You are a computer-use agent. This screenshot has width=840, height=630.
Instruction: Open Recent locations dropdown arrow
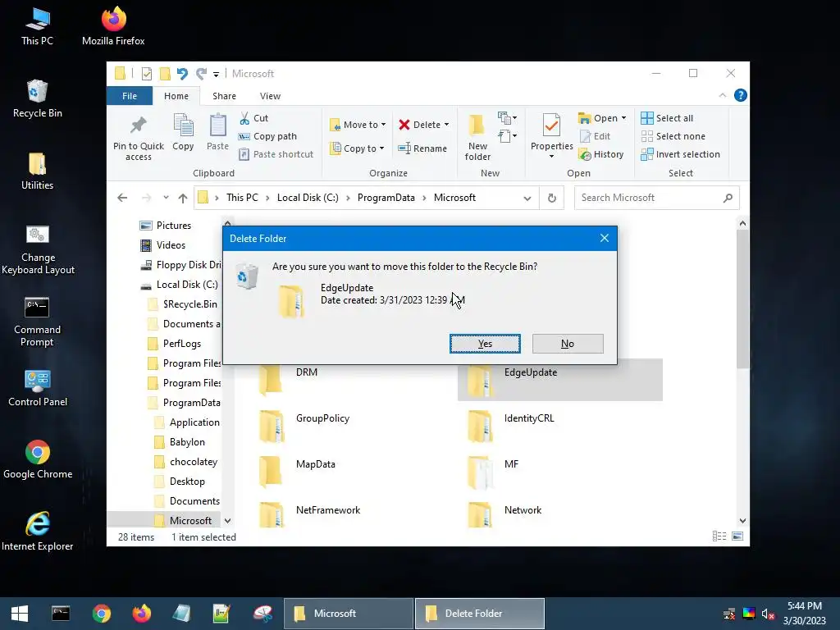(166, 198)
